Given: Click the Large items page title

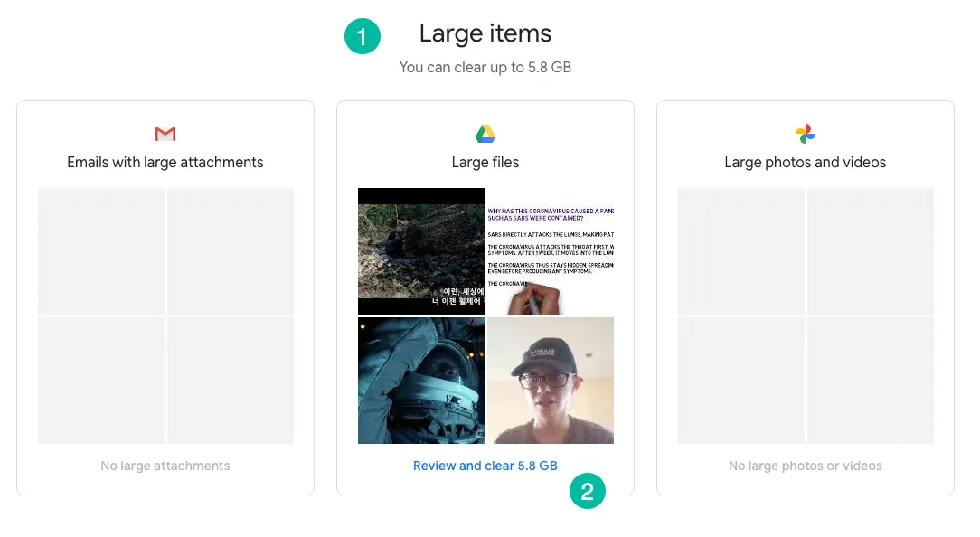Looking at the screenshot, I should [485, 33].
